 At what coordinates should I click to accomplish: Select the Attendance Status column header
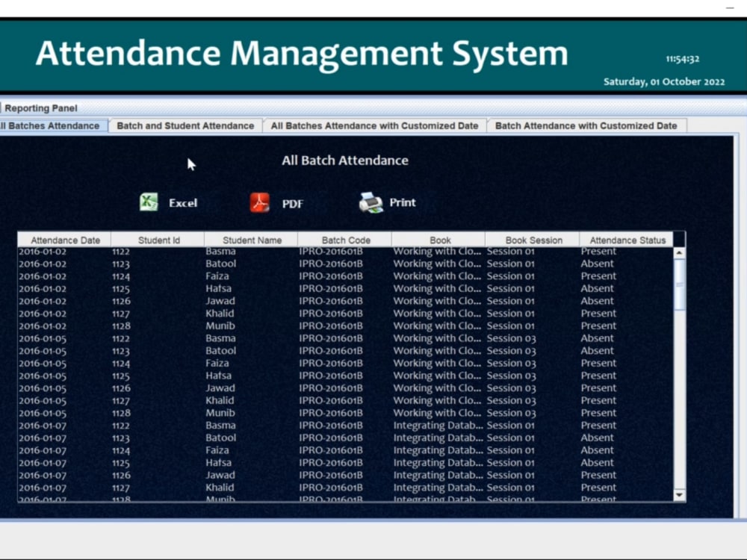pos(627,240)
